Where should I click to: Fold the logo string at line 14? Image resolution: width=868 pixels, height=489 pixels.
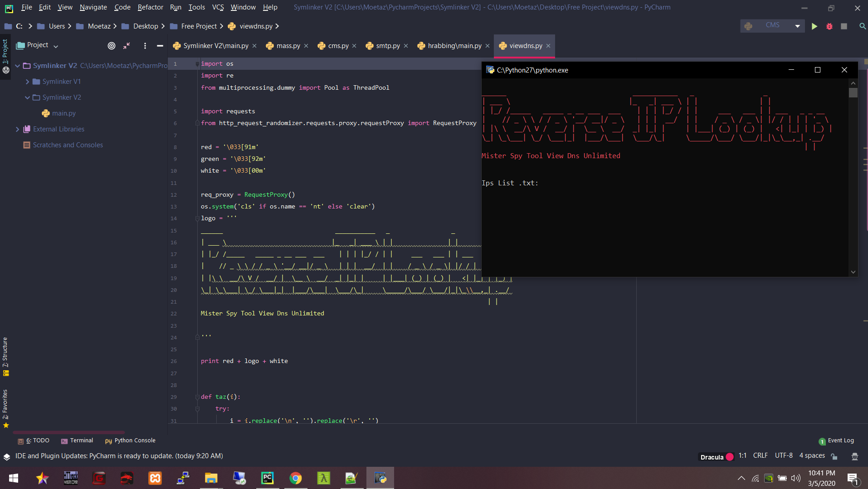coord(197,218)
